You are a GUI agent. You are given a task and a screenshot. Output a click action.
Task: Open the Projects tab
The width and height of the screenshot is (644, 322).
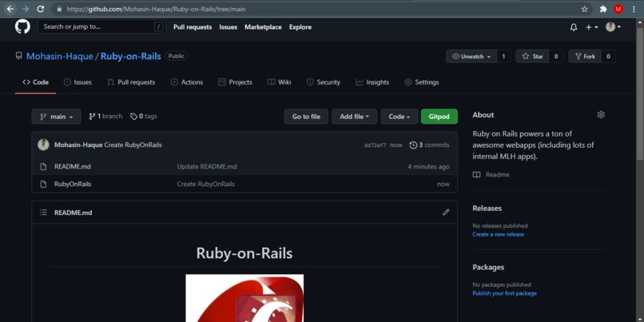click(x=235, y=82)
